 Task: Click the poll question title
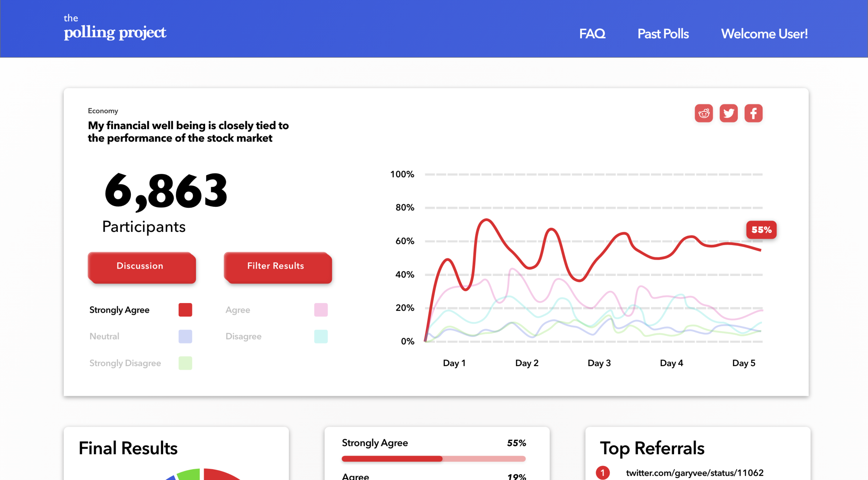(188, 132)
